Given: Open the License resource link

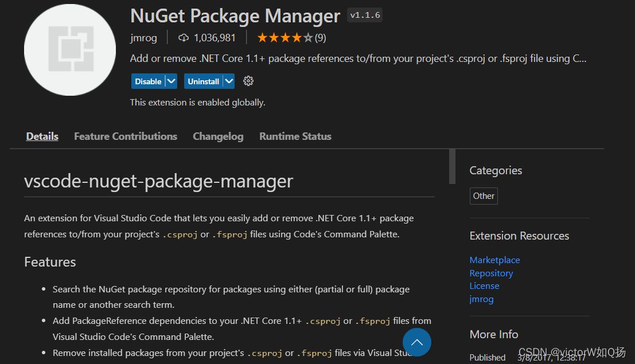Looking at the screenshot, I should point(484,286).
